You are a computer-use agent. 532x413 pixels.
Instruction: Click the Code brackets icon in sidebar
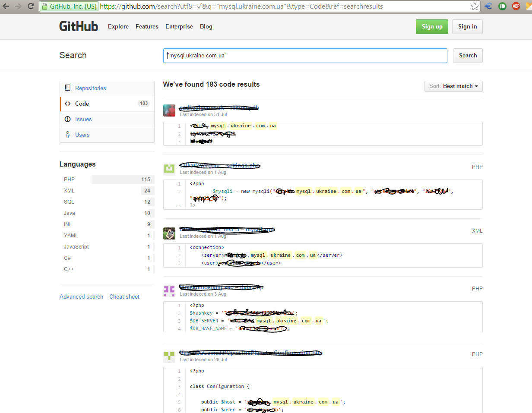67,104
